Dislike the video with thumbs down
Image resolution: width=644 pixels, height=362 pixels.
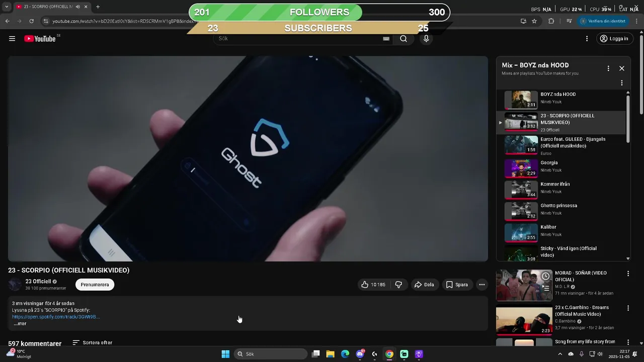(x=398, y=285)
